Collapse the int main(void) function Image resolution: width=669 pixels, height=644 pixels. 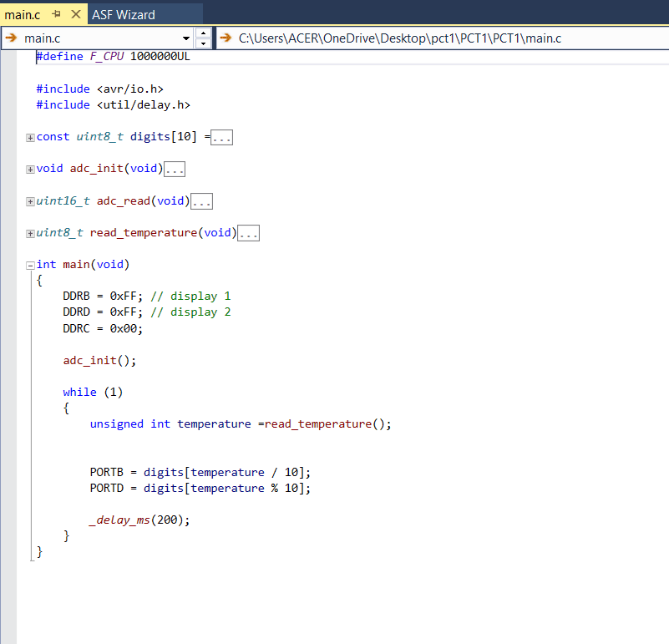click(30, 266)
